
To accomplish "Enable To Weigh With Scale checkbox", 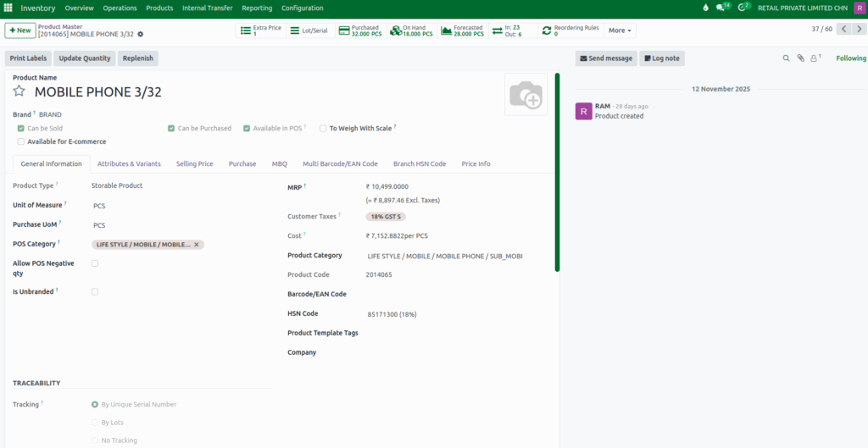I will (x=323, y=129).
